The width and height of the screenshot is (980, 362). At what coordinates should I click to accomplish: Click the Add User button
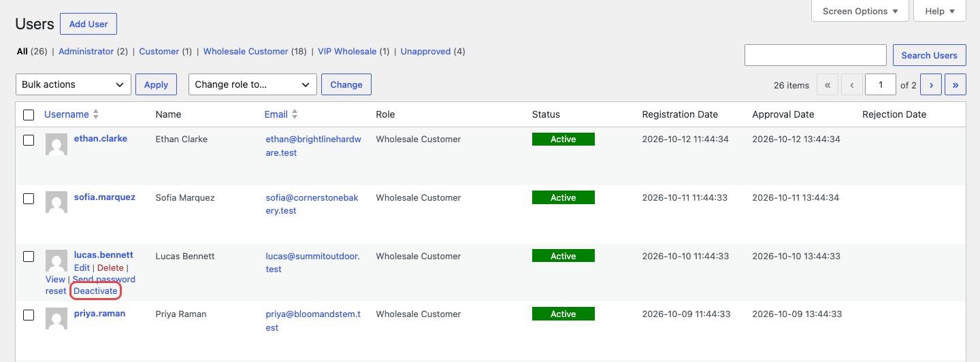coord(88,24)
